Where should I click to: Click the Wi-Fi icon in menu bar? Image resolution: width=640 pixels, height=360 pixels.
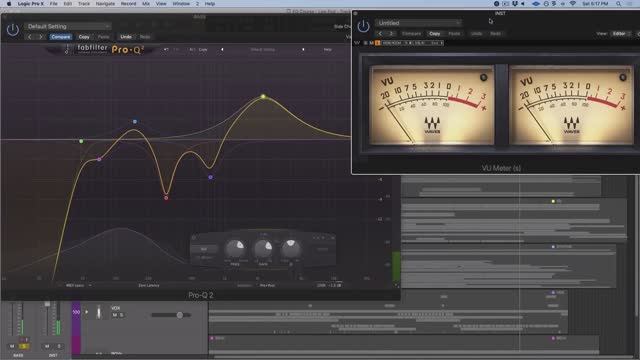pyautogui.click(x=573, y=4)
